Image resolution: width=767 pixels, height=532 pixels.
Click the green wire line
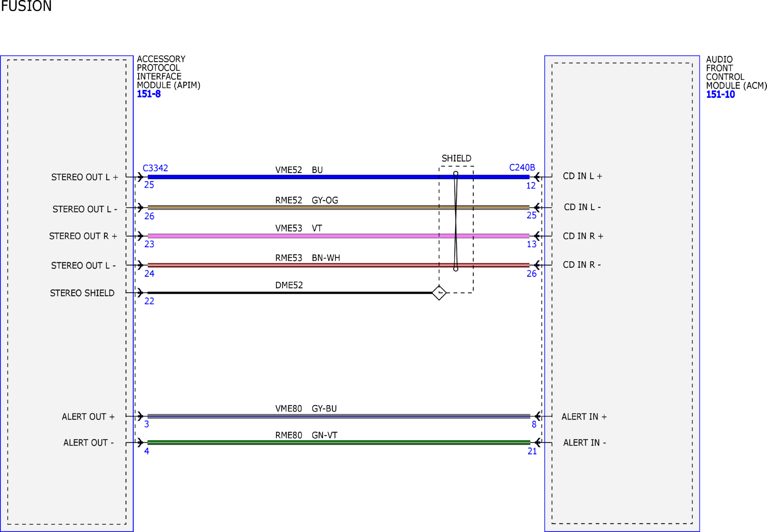(339, 442)
